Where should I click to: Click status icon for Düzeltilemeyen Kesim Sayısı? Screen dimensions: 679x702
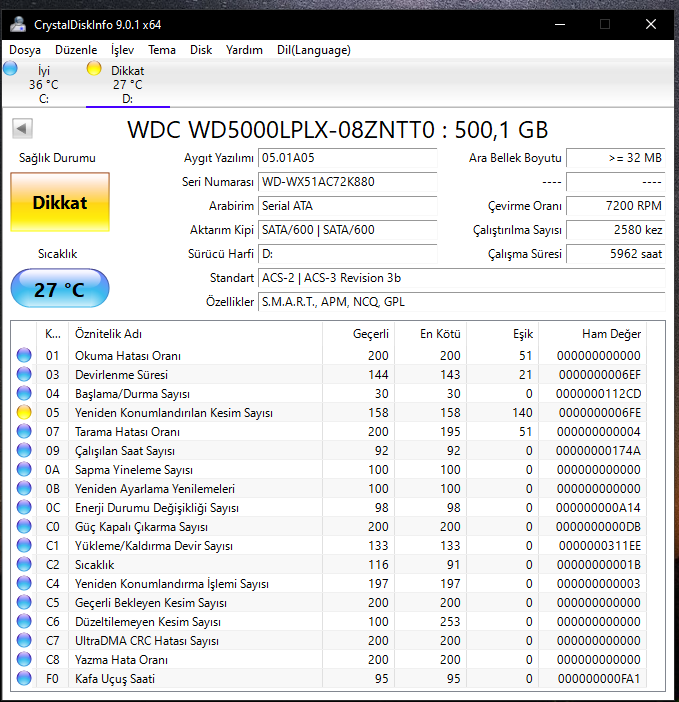click(x=24, y=621)
